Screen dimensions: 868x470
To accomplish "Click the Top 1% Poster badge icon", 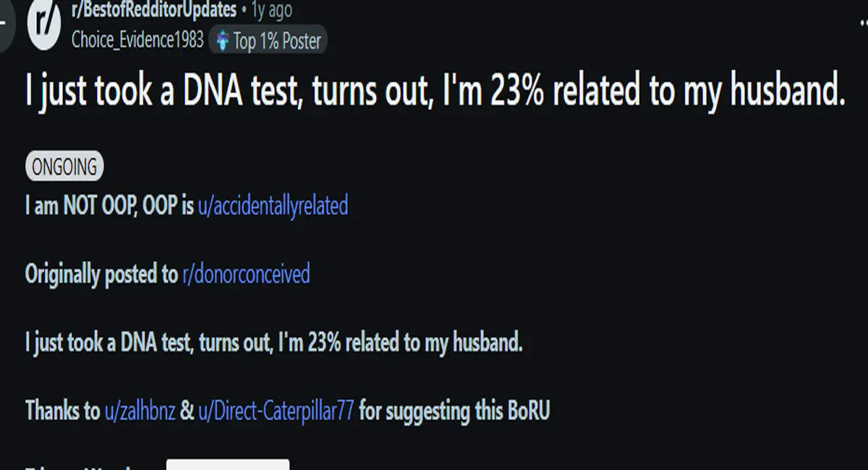I will coord(223,41).
